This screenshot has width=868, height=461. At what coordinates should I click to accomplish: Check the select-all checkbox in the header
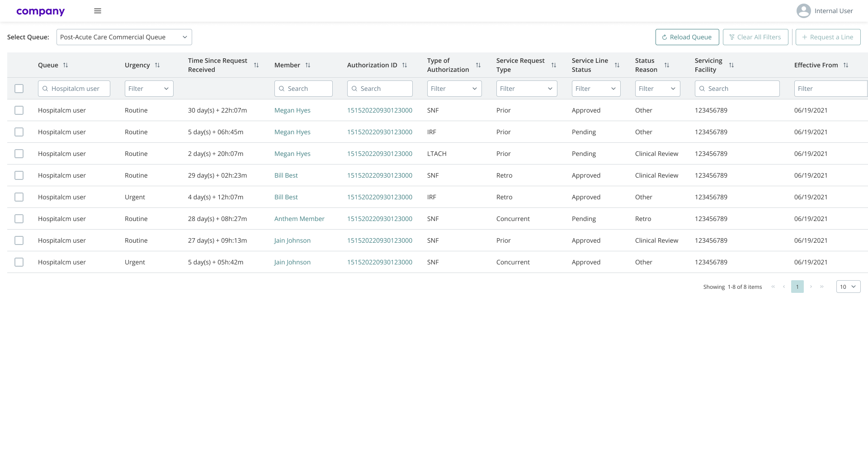19,89
